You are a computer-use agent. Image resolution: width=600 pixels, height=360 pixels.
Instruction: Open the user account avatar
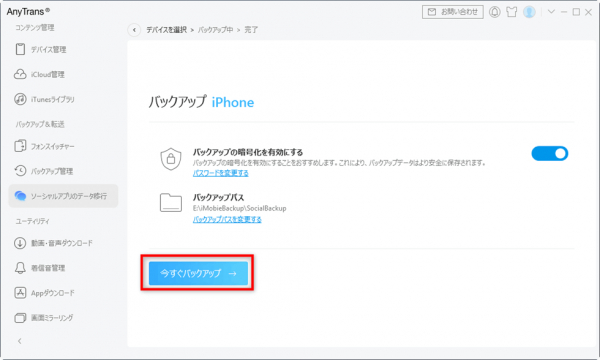529,12
